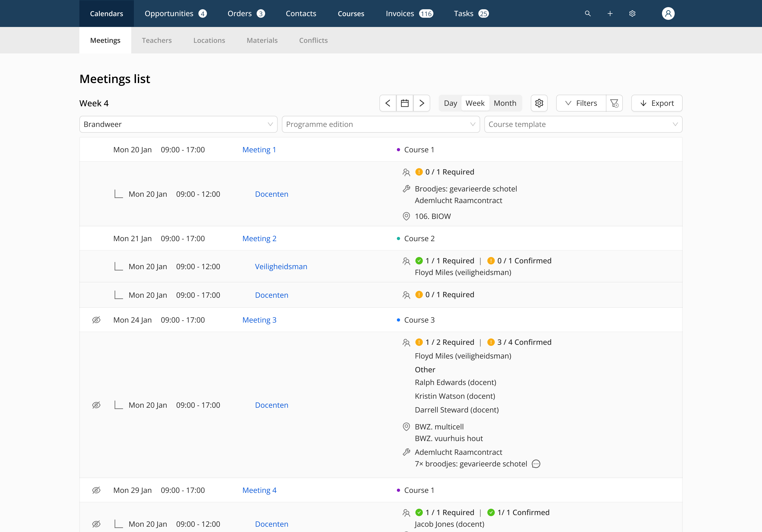Screen dimensions: 762x532
Task: Open the Programme edition dropdown
Action: point(381,124)
